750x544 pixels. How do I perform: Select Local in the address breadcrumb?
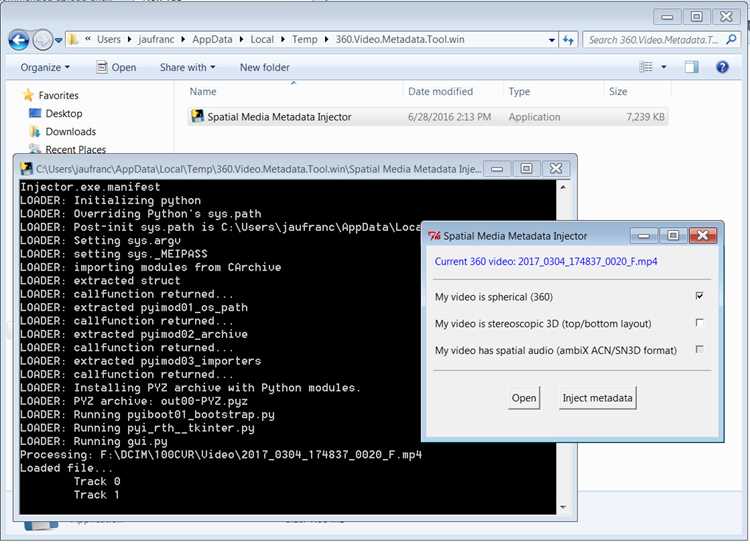tap(262, 39)
